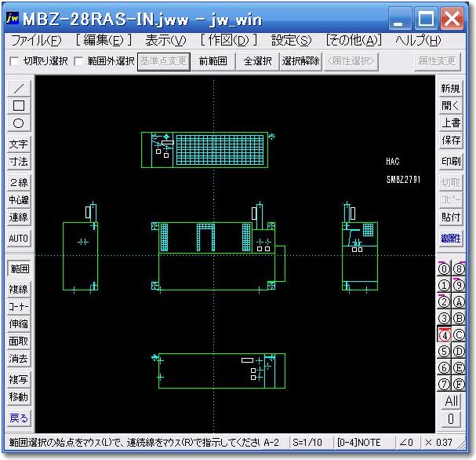Select the line drawing tool
Image resolution: width=476 pixels, height=460 pixels.
tap(19, 88)
